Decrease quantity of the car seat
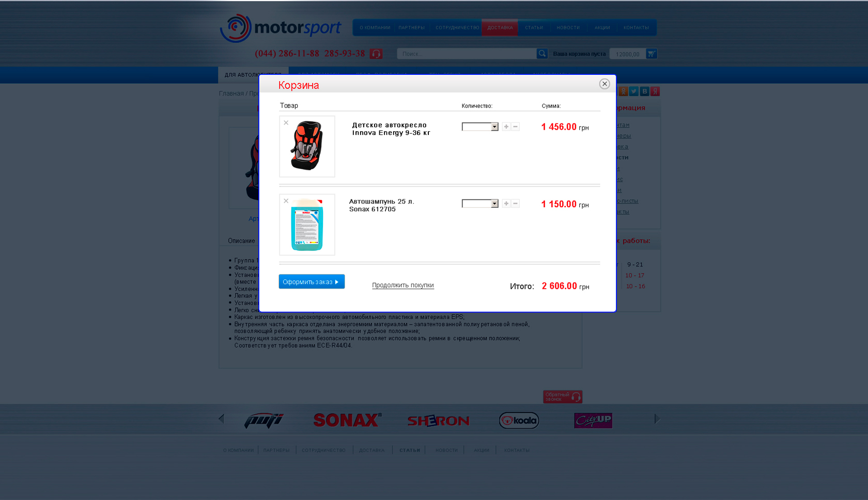Viewport: 868px width, 500px height. click(x=515, y=127)
